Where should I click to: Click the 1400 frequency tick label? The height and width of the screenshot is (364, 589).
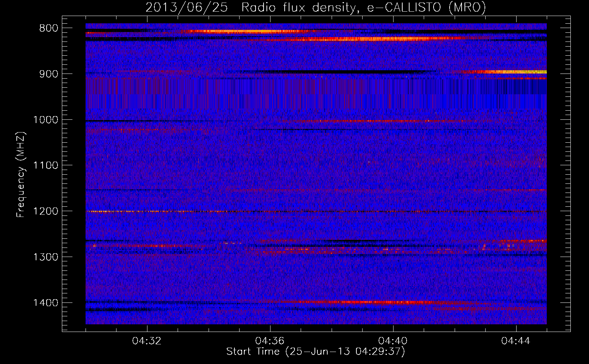(46, 303)
